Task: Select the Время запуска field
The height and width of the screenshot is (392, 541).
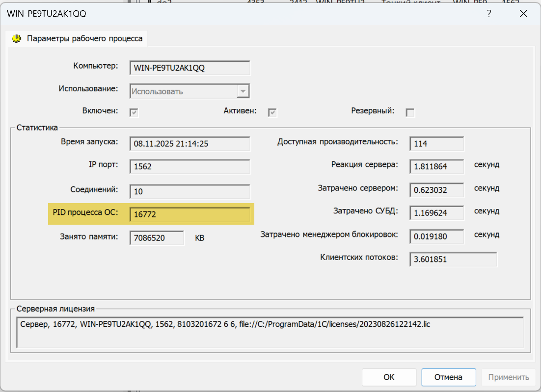Action: pos(190,144)
